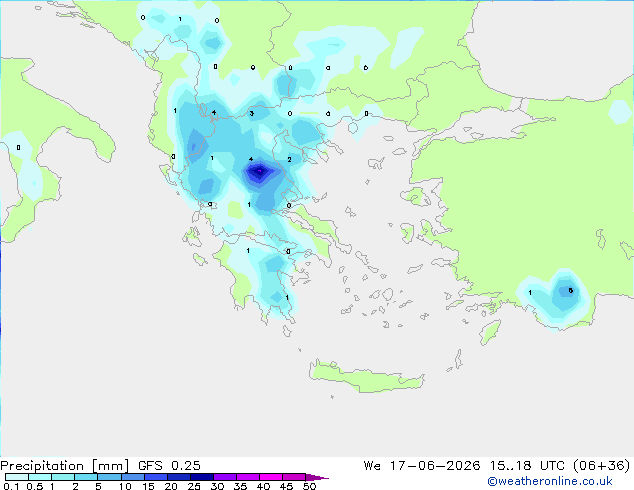Click the 'GFS 0.25' model label

[x=169, y=466]
